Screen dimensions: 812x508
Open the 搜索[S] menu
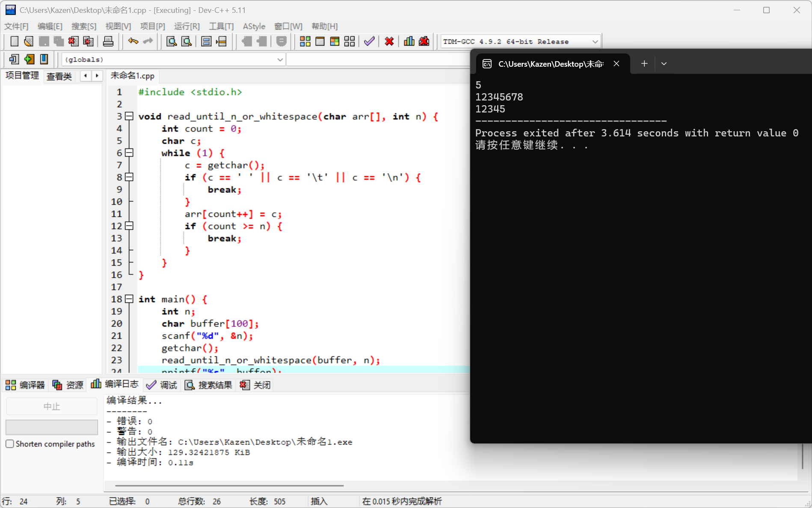pos(84,27)
